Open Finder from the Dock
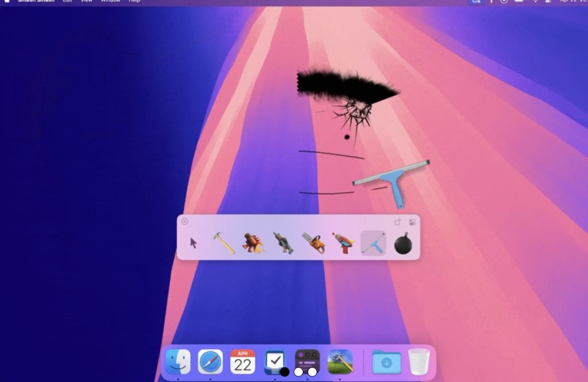The image size is (588, 382). [x=178, y=362]
